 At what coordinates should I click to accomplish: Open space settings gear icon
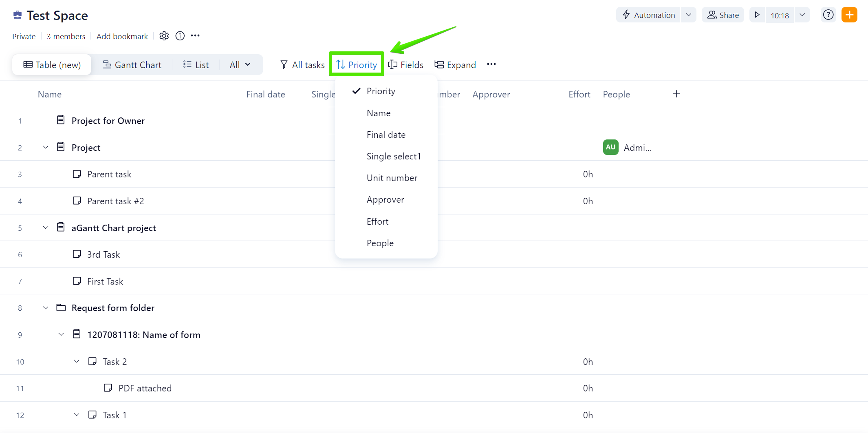click(164, 36)
